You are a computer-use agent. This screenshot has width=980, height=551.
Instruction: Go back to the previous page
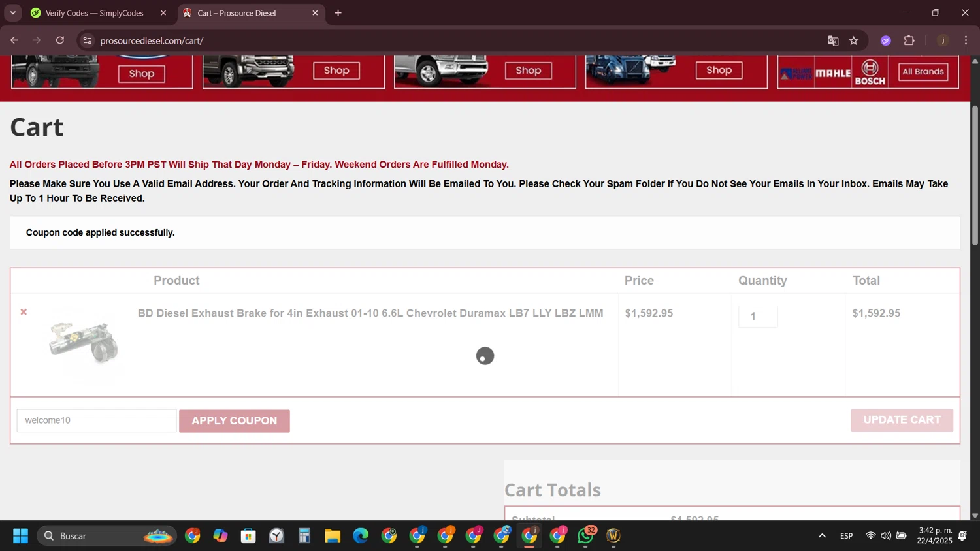click(x=14, y=40)
